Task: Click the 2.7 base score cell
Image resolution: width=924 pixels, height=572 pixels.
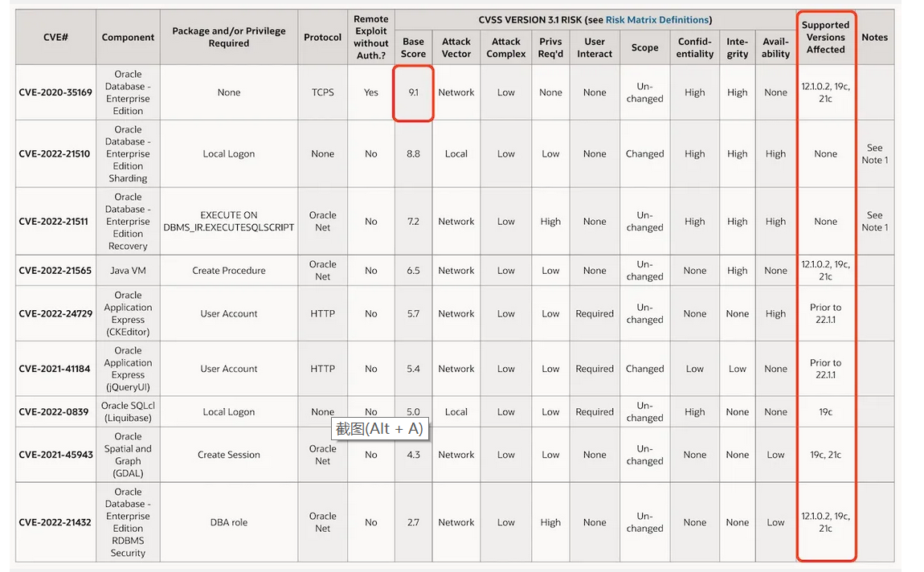Action: point(413,522)
